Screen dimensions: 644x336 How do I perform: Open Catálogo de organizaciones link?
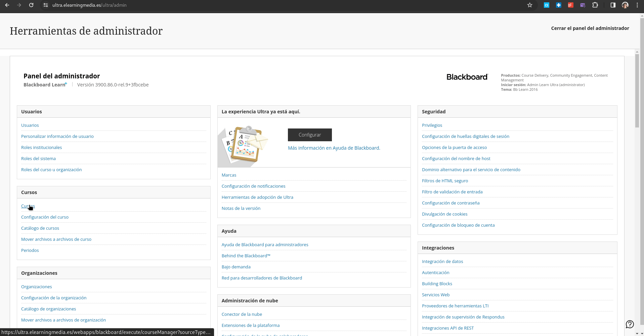tap(48, 309)
